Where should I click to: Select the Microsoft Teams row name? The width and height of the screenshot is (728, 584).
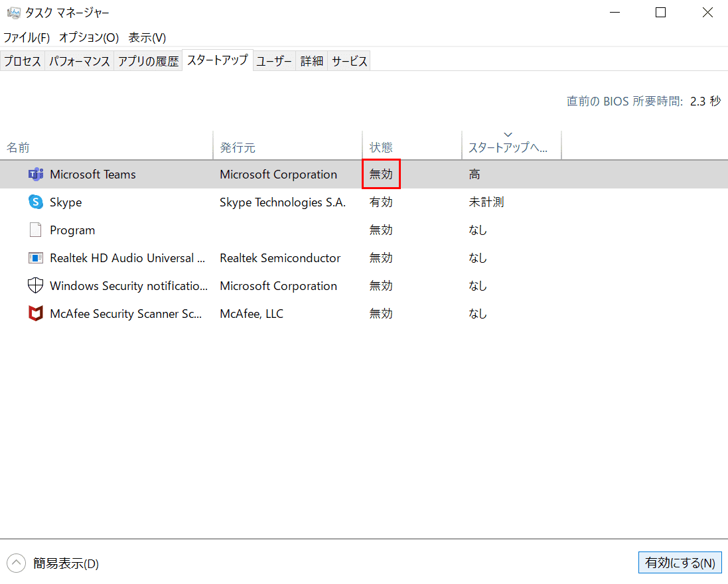click(93, 175)
